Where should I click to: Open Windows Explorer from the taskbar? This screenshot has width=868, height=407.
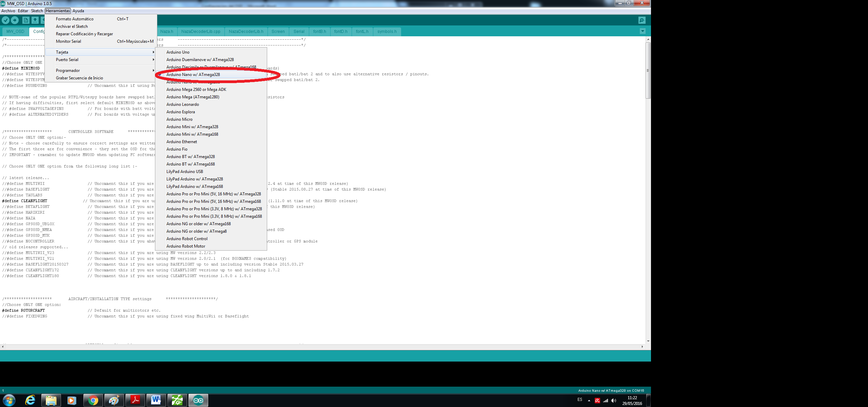[51, 401]
